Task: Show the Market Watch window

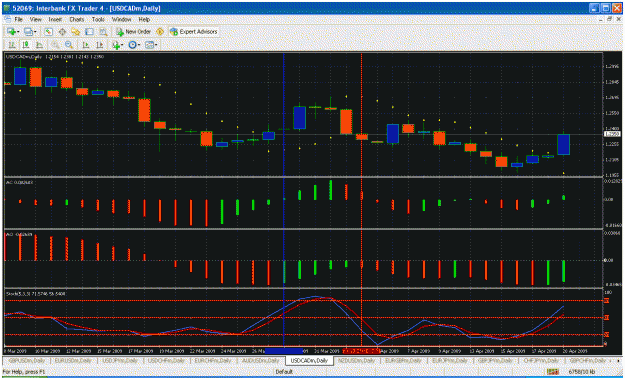Action: 49,32
